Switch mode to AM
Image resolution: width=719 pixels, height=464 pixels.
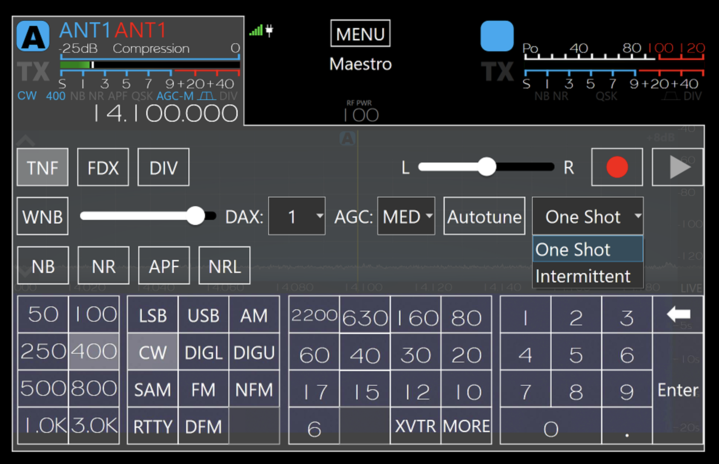254,315
